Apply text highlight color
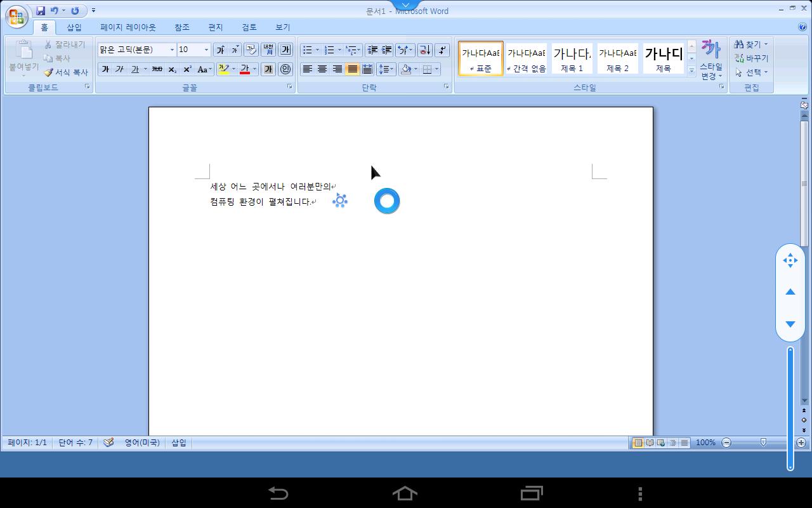This screenshot has width=812, height=508. [223, 69]
